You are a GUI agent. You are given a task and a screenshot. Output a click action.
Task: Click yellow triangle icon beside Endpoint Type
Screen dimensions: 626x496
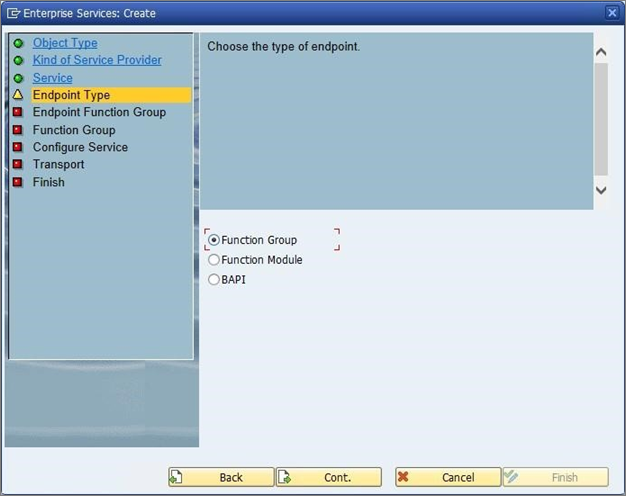[18, 95]
